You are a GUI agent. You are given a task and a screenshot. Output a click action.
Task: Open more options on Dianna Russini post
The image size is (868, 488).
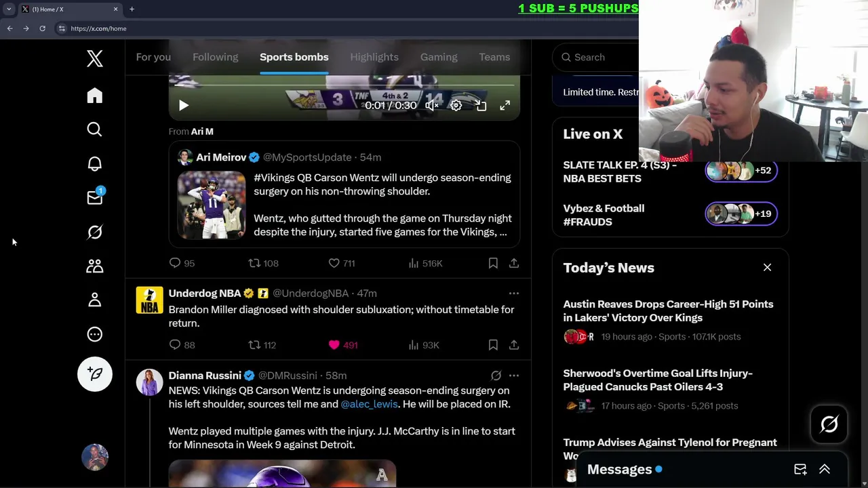514,375
